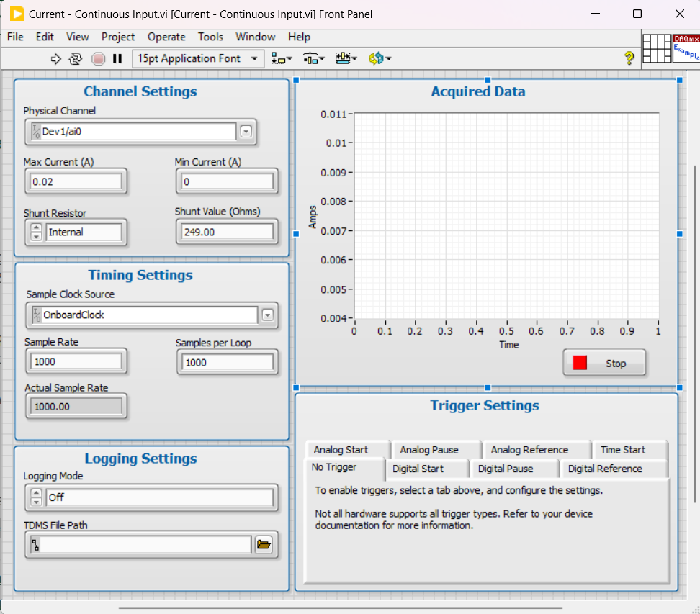Open the Project menu
700x614 pixels.
118,37
